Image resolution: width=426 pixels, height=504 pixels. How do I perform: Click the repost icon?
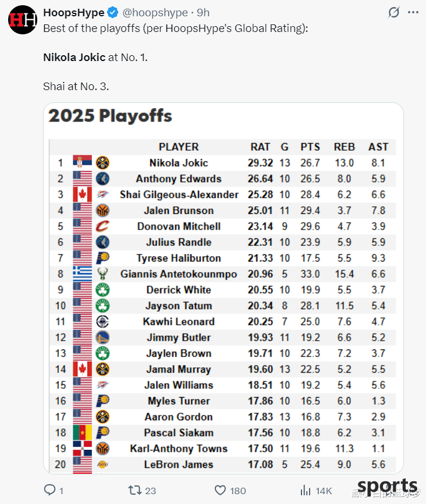tap(135, 490)
